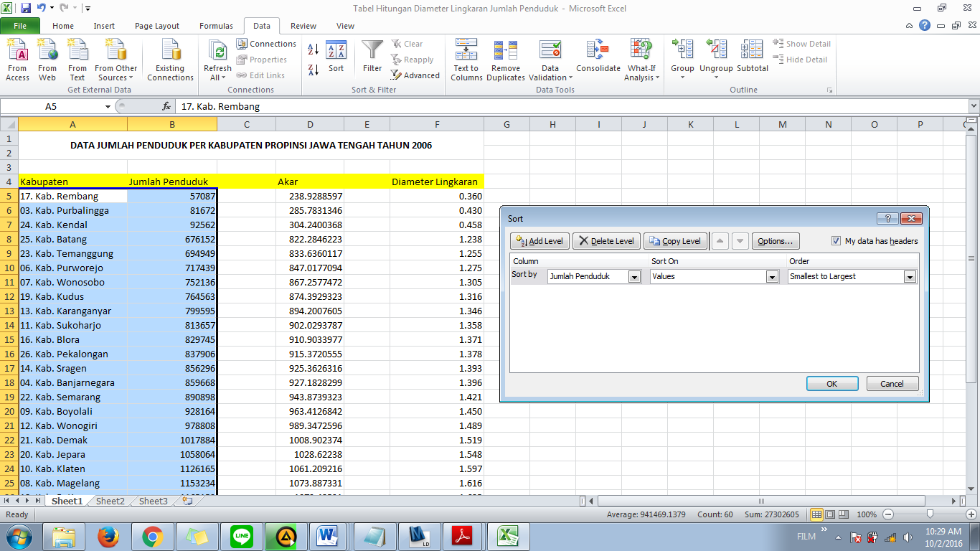Click the Existing Connections icon
980x551 pixels.
tap(171, 60)
